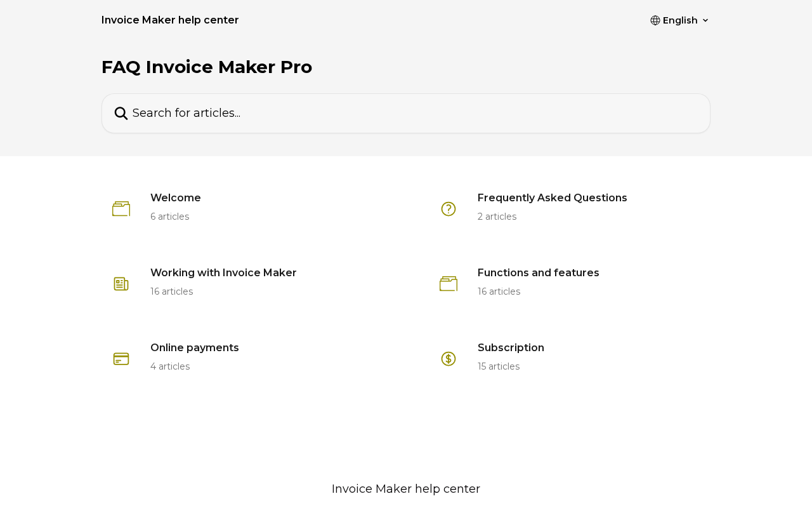This screenshot has width=812, height=508.
Task: Open the Invoice Maker help center header link
Action: pos(170,20)
